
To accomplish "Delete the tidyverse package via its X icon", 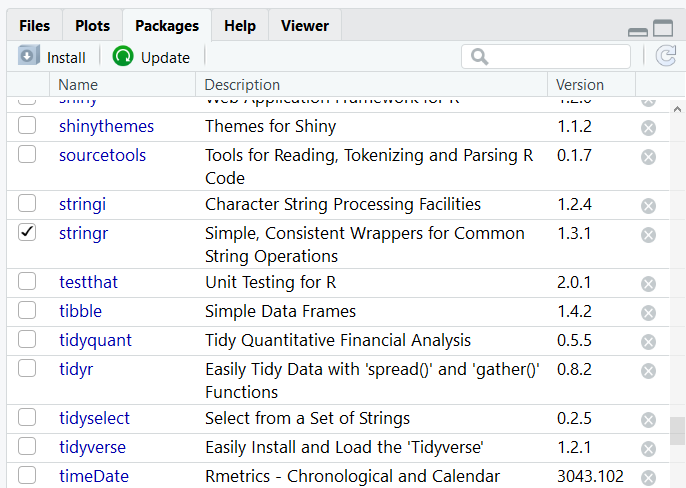I will (648, 448).
